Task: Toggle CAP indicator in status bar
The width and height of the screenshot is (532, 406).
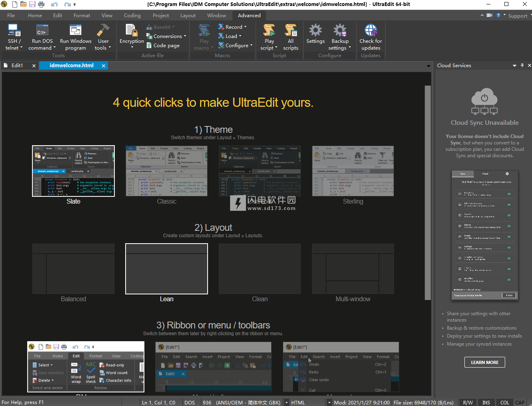Action: point(520,402)
